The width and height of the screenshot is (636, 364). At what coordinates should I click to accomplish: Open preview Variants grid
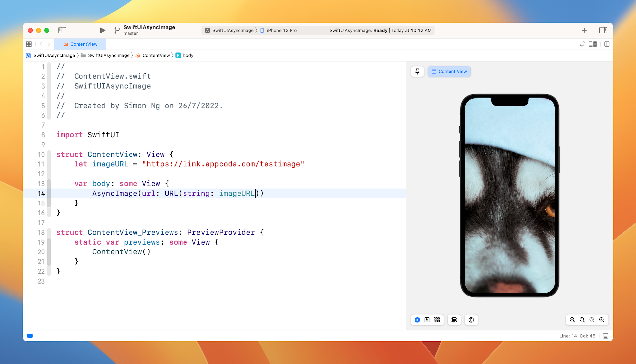pyautogui.click(x=437, y=320)
